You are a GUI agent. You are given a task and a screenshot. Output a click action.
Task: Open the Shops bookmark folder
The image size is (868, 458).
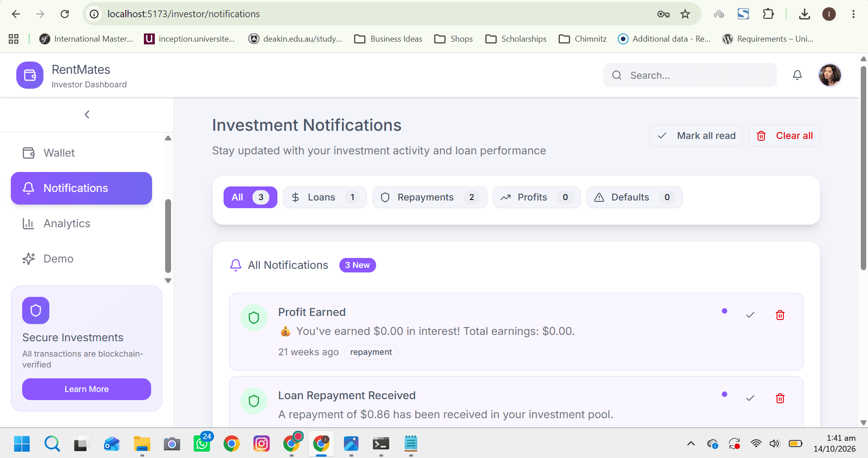(453, 39)
